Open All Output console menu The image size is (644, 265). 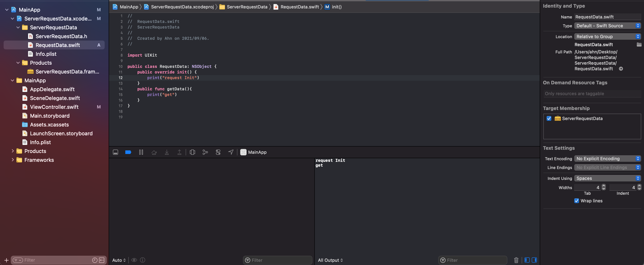point(330,260)
